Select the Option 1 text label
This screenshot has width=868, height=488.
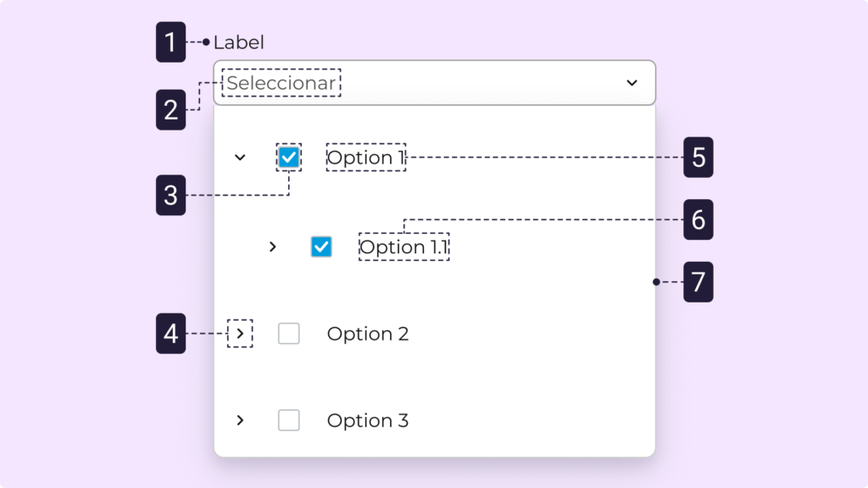(x=366, y=158)
